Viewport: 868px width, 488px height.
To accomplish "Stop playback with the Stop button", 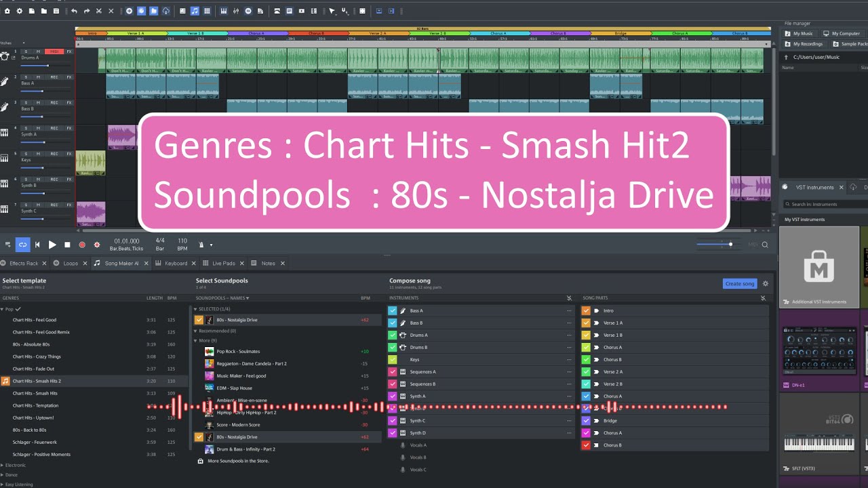I will 67,245.
